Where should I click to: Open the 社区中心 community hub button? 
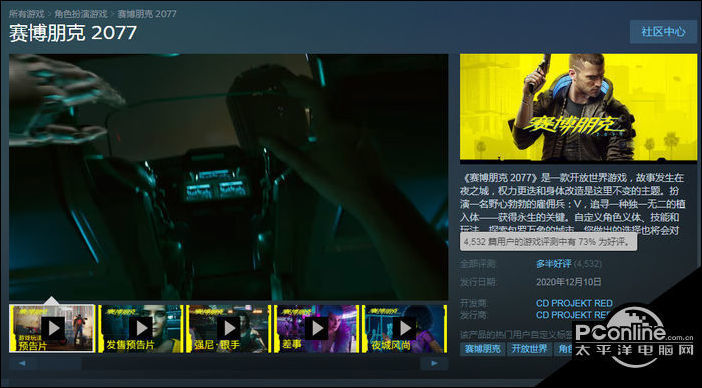pos(663,32)
